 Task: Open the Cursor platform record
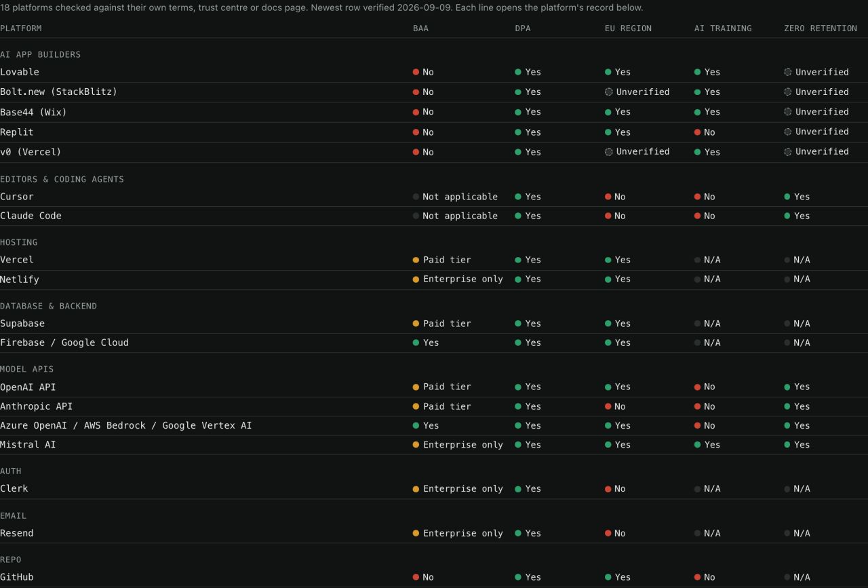click(434, 197)
